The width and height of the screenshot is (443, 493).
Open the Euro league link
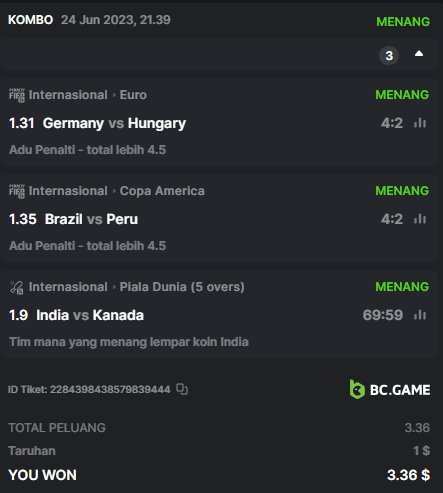tap(133, 95)
